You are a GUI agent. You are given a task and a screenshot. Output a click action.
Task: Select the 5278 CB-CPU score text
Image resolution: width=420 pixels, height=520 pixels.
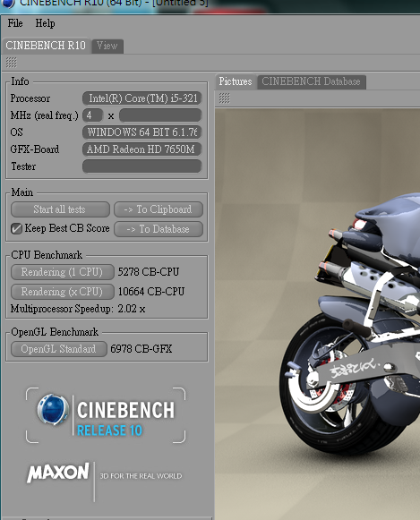tap(149, 272)
